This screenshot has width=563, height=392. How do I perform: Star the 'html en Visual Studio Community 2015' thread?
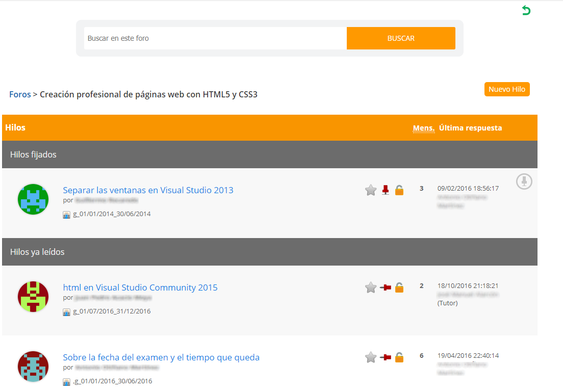pos(371,287)
